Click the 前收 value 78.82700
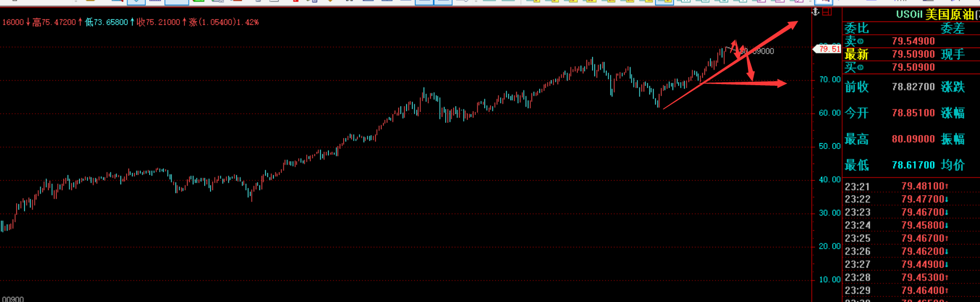Viewport: 980px width, 302px height. point(913,87)
